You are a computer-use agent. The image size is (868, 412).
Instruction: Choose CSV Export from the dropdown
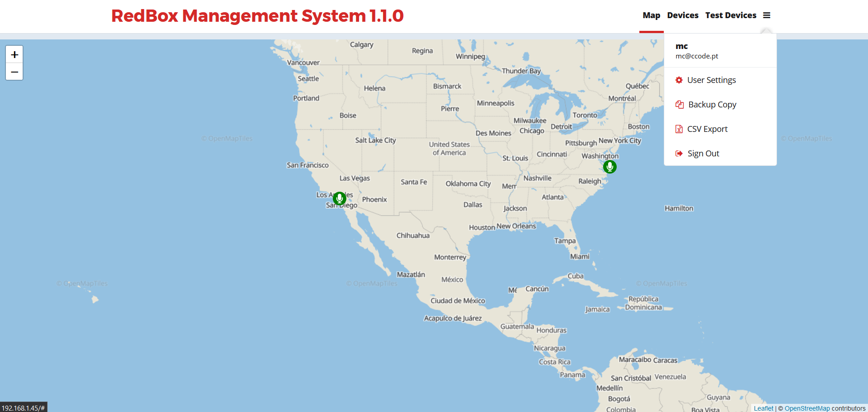(x=707, y=129)
